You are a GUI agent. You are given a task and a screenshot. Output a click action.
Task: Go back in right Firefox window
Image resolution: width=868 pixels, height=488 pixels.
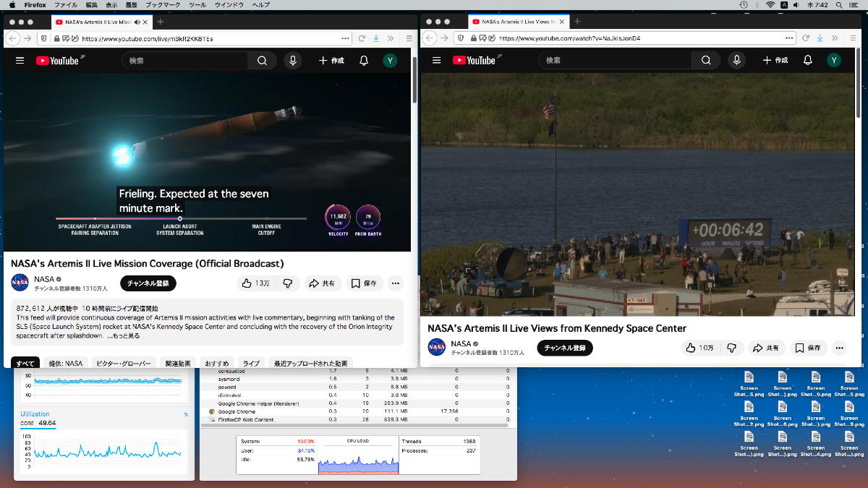pos(430,38)
